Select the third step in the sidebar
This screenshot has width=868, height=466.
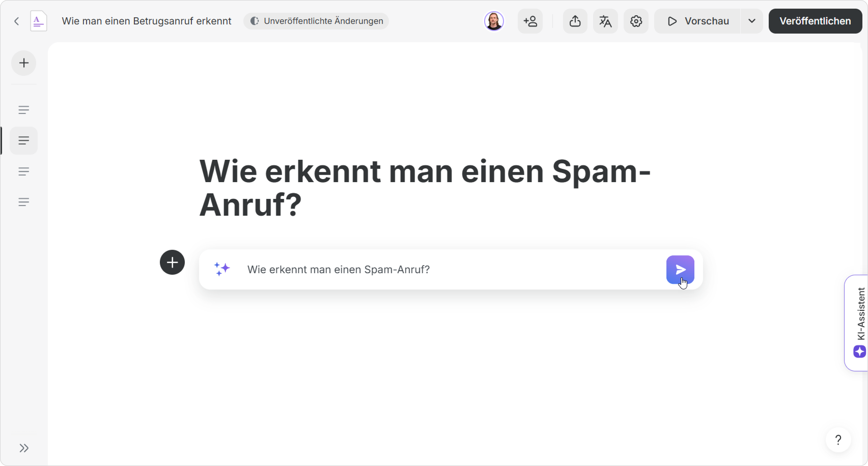(x=24, y=171)
